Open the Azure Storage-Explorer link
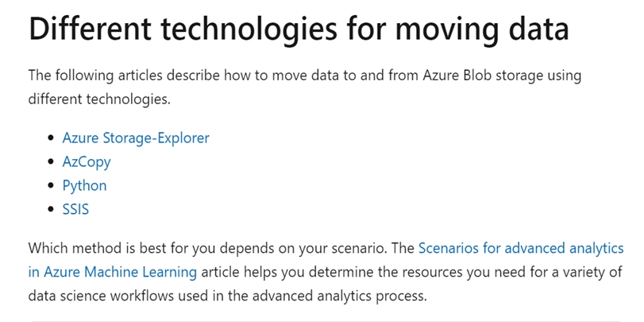 tap(136, 138)
